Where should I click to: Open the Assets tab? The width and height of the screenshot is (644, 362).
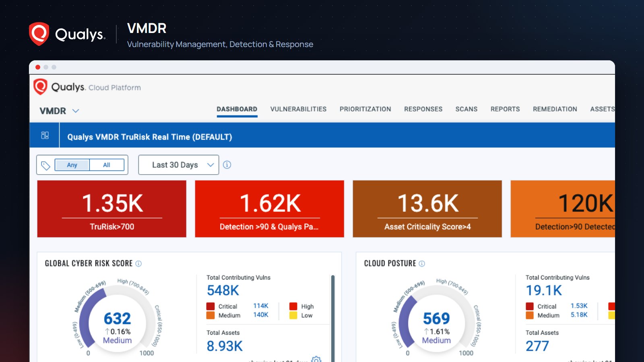(603, 109)
